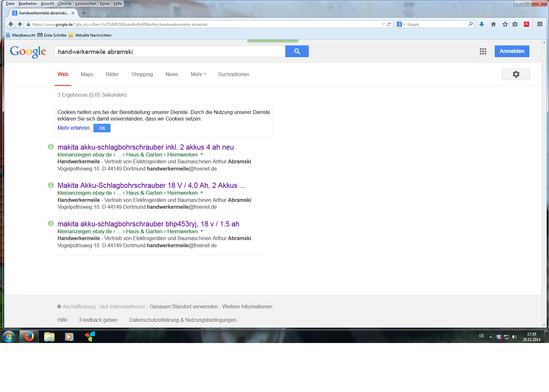Open result 'makita akku-schlagbohrschrauber bhp453ryj'
Image resolution: width=549 pixels, height=392 pixels.
tap(148, 224)
